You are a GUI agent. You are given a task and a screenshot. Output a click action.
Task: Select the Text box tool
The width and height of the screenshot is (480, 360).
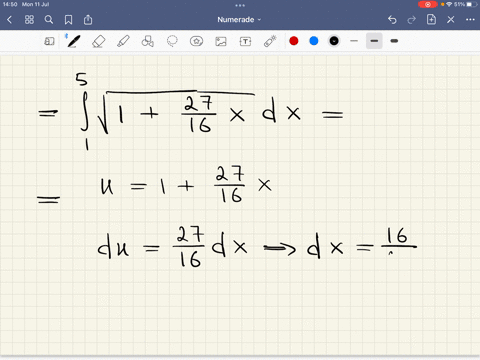245,41
